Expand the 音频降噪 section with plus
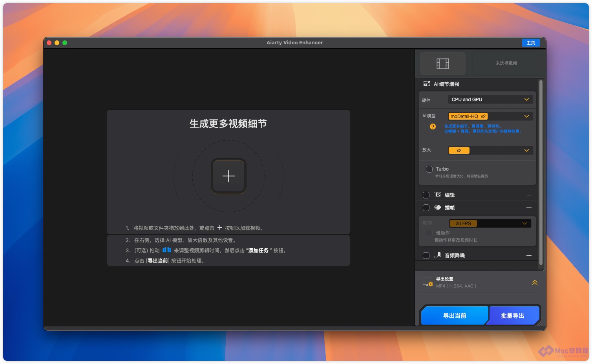Viewport: 592px width, 364px height. click(x=529, y=255)
